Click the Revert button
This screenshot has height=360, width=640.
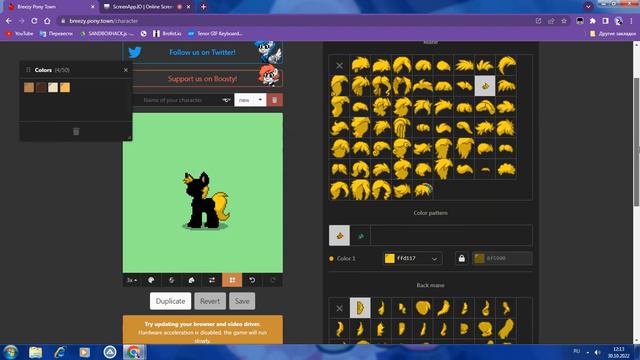pyautogui.click(x=210, y=301)
